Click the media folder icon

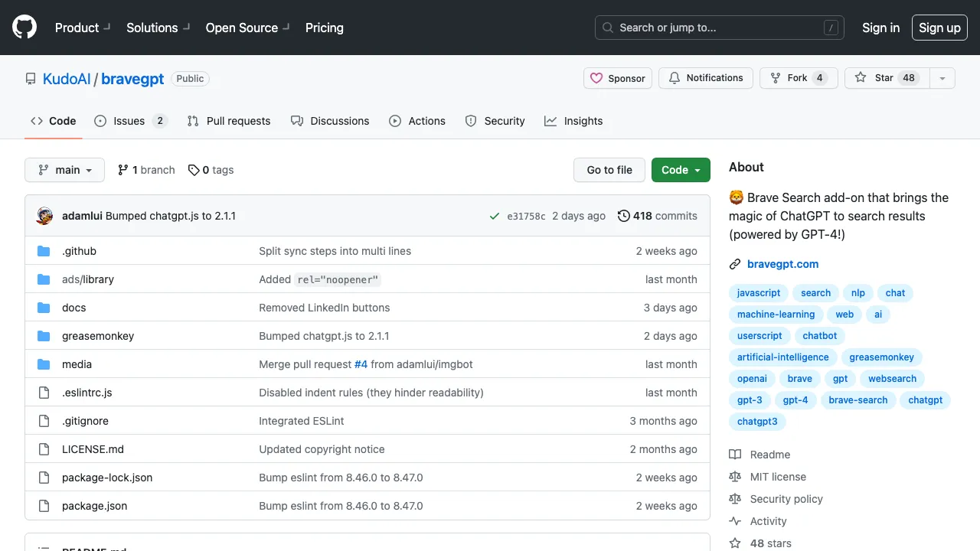(x=44, y=364)
